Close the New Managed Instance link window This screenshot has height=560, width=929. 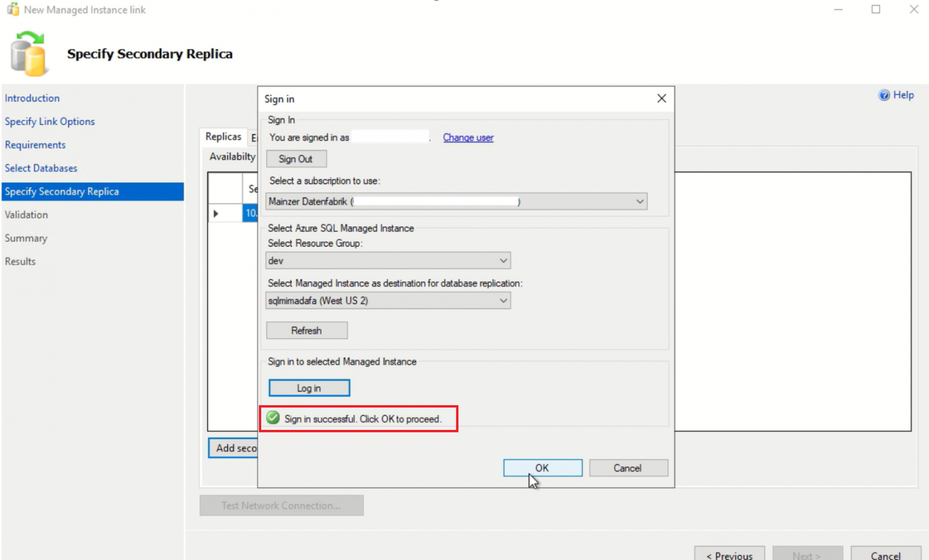click(914, 9)
